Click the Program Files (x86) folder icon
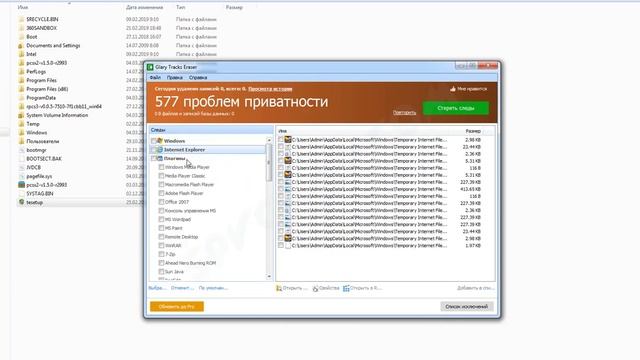Screen dimensions: 640x360 point(21,89)
